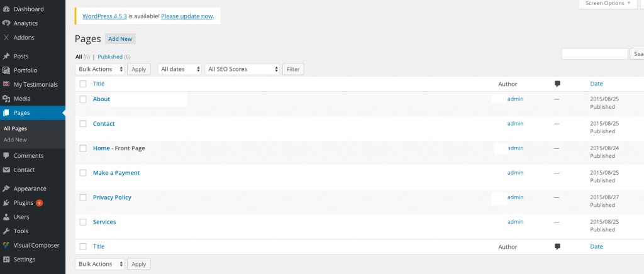Click the Posts pushpin icon
Screen dimensions: 644x274
pyautogui.click(x=6, y=56)
